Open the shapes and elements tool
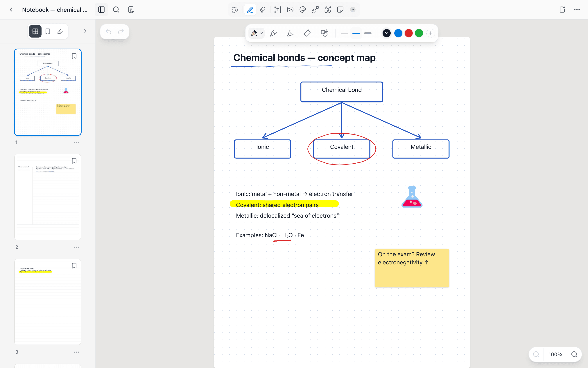 328,10
